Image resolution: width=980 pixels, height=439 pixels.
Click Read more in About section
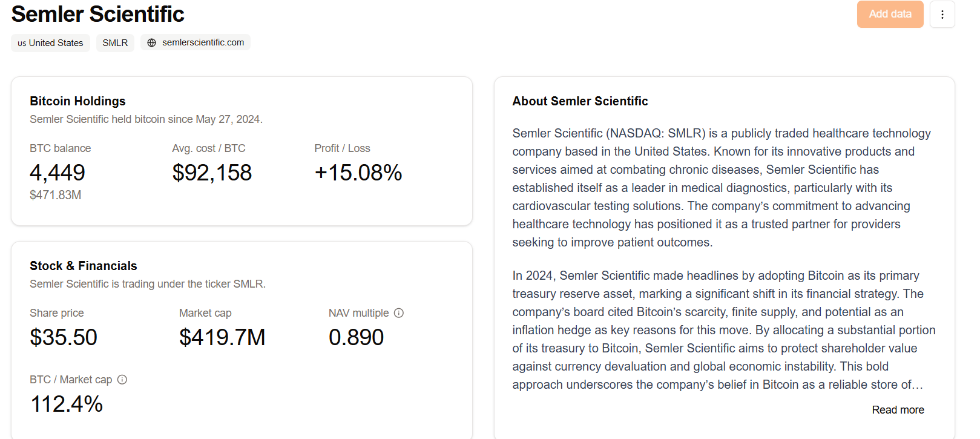[898, 410]
